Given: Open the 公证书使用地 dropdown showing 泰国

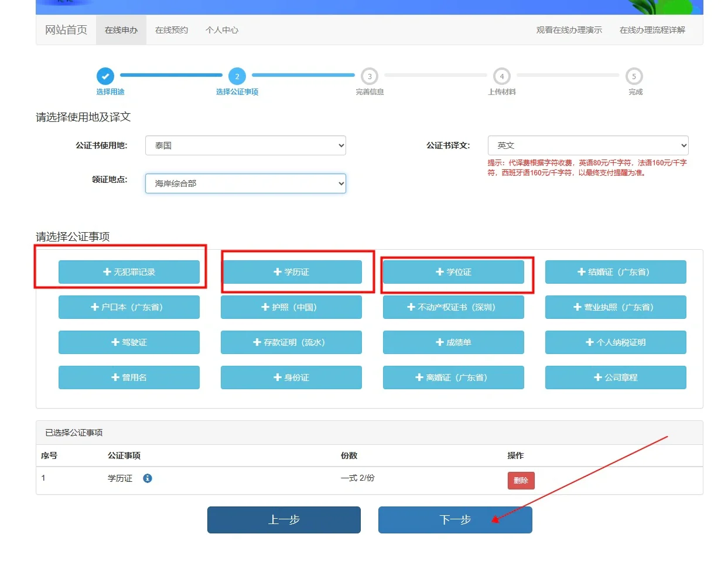Looking at the screenshot, I should tap(245, 145).
